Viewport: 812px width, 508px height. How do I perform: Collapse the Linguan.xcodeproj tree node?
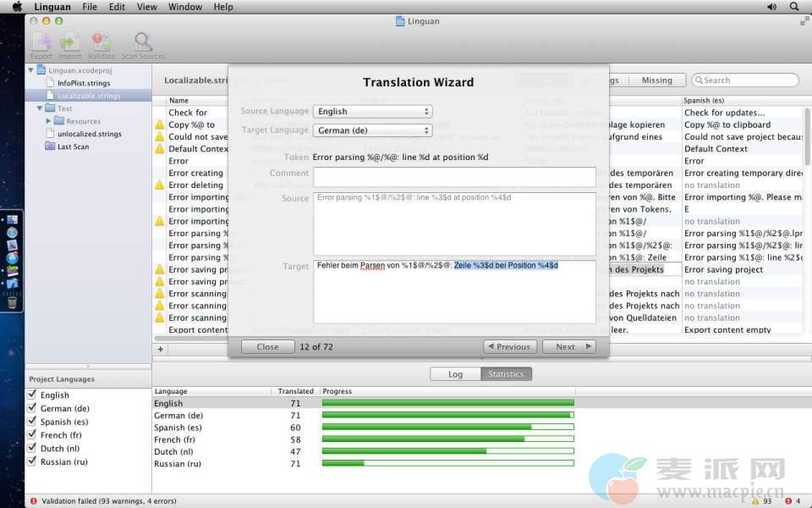coord(31,70)
